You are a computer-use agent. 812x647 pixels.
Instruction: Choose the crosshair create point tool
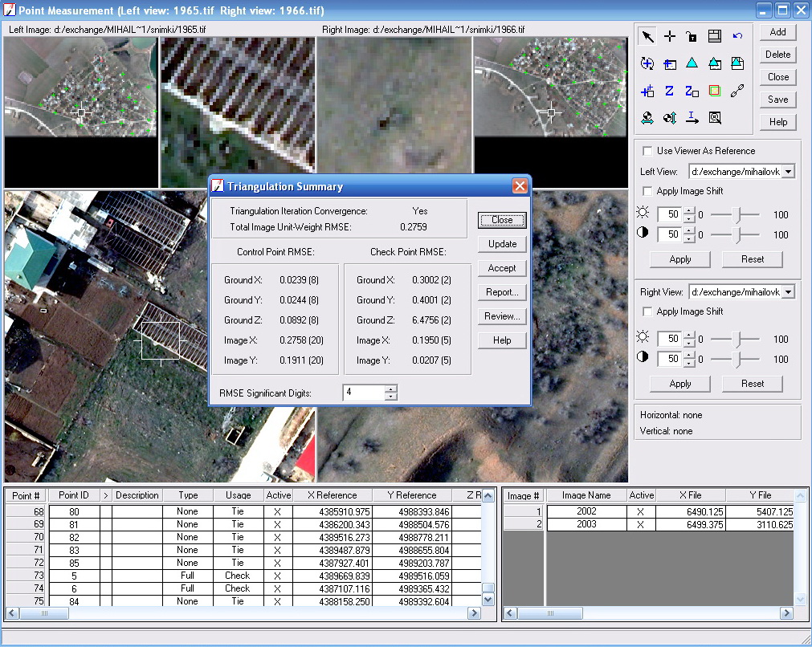pos(669,37)
